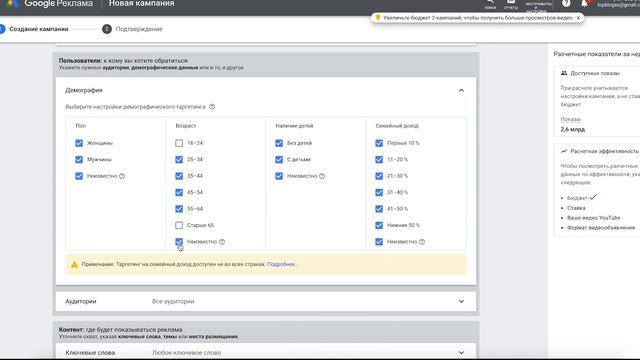
Task: Expand the Аудитории section chevron
Action: coord(461,302)
